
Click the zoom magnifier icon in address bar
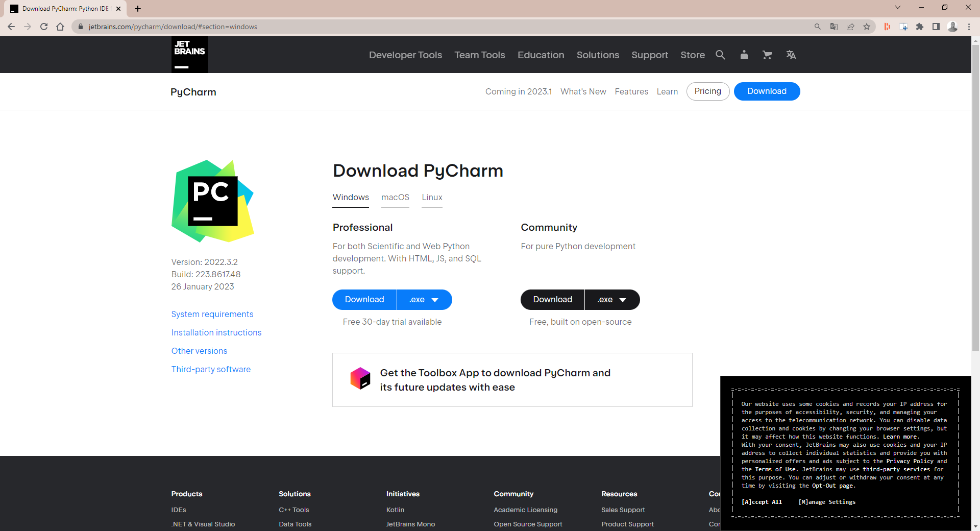pos(818,27)
